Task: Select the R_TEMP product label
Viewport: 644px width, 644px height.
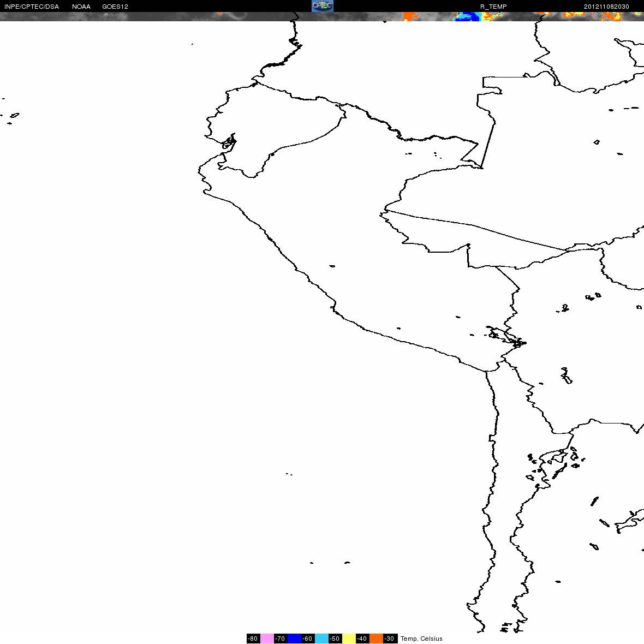Action: (x=493, y=7)
